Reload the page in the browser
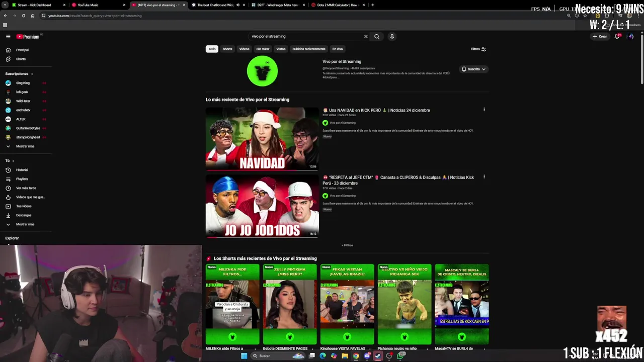 point(23,16)
